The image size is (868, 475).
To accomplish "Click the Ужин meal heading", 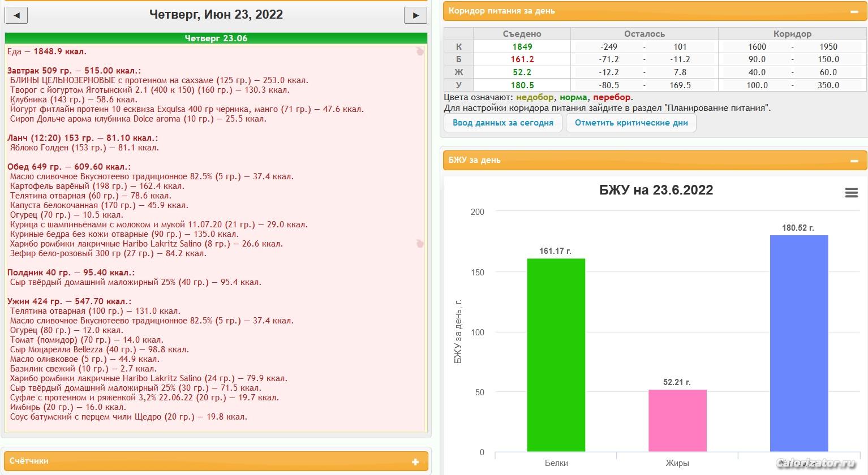I will pos(69,301).
